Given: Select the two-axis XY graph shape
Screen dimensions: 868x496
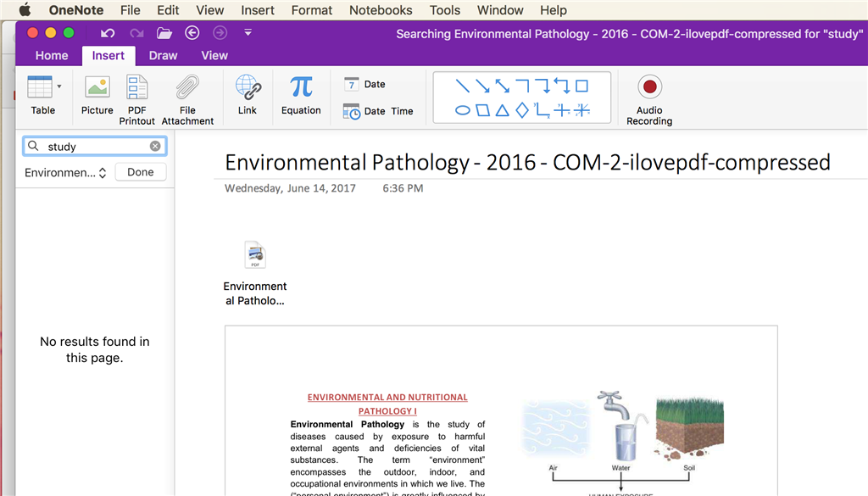Looking at the screenshot, I should [542, 110].
